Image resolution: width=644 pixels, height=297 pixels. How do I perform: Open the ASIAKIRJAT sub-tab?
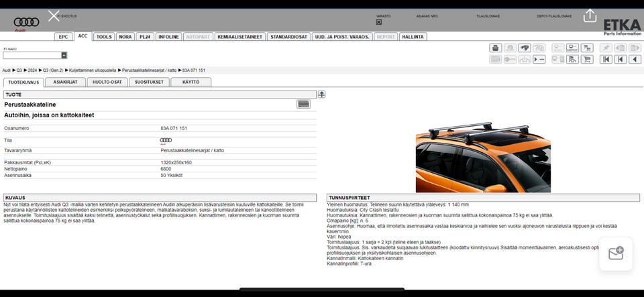65,82
